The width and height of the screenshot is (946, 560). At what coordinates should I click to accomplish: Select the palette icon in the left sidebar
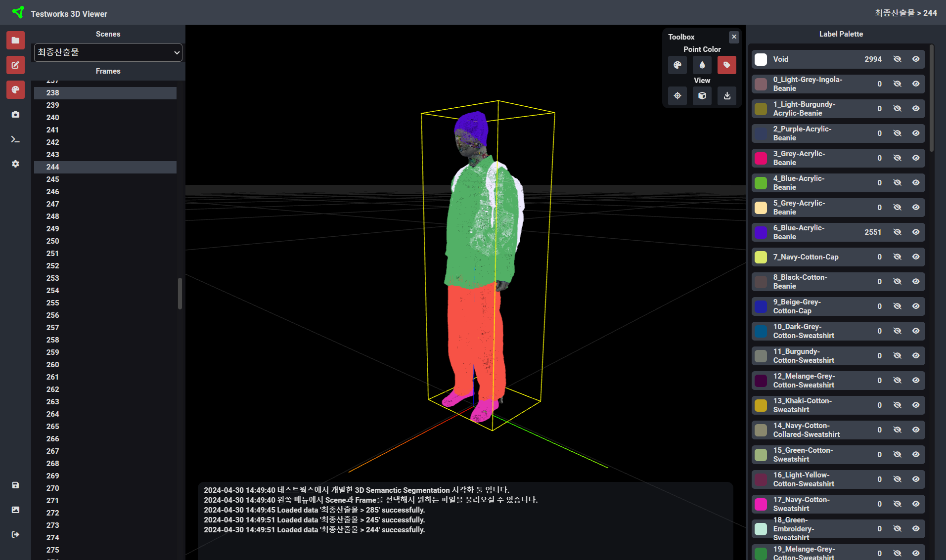[15, 89]
